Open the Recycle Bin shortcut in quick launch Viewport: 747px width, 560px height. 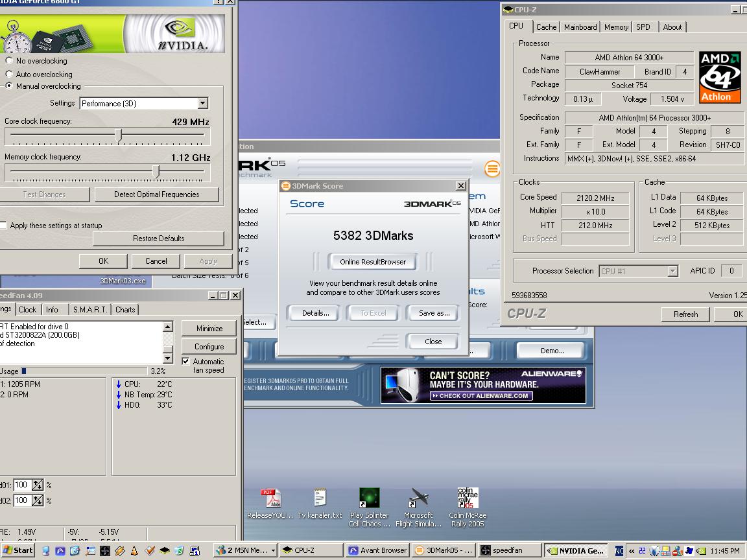(x=179, y=550)
